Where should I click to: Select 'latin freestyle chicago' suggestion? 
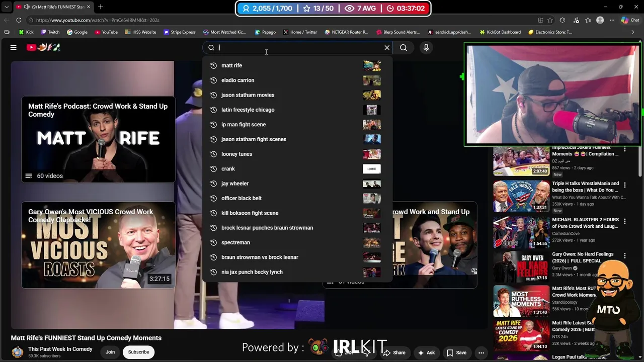pyautogui.click(x=297, y=110)
